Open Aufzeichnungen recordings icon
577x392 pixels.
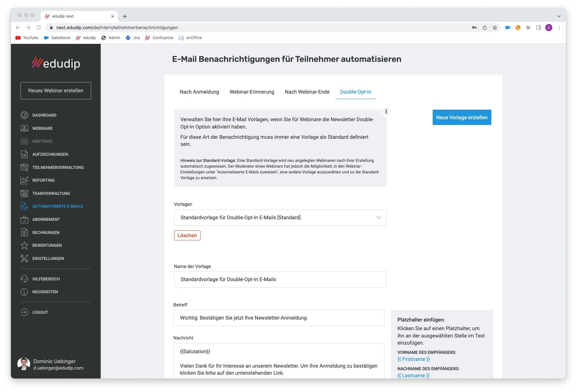tap(24, 154)
